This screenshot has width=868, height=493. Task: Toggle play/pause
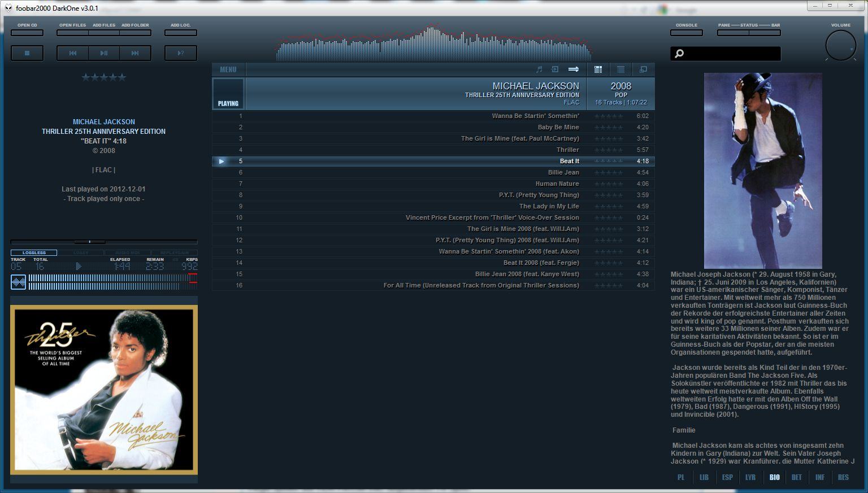point(104,53)
